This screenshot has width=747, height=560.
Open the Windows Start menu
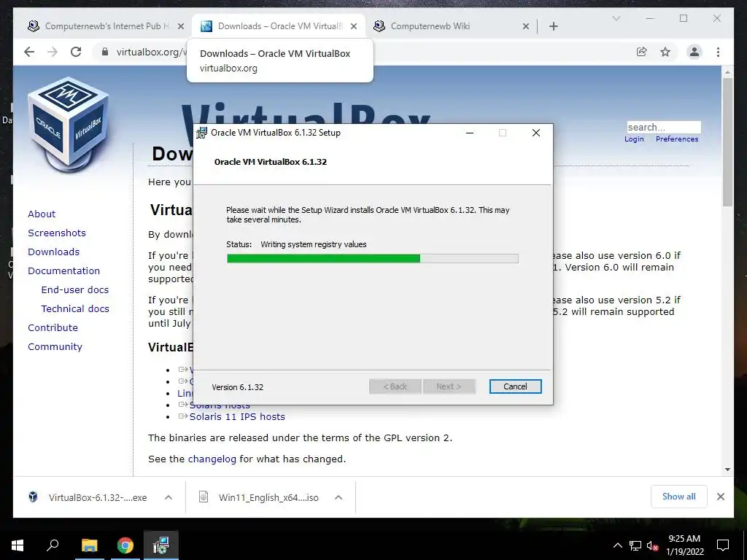[x=18, y=545]
